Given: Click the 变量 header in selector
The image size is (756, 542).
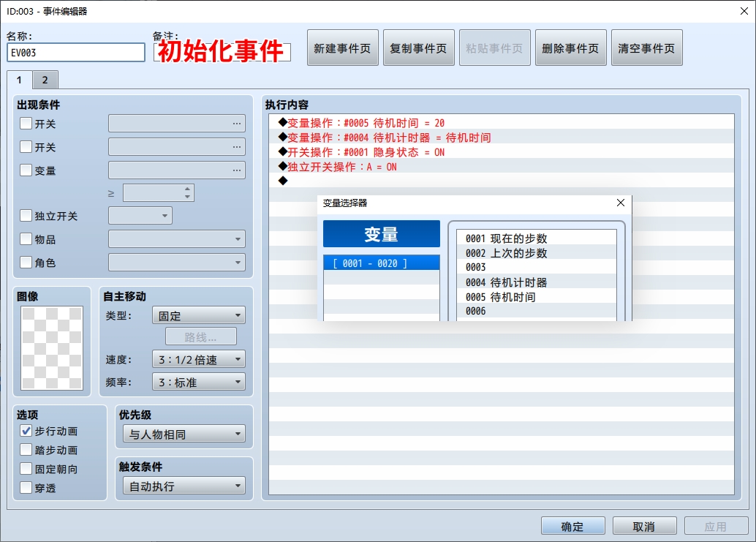Looking at the screenshot, I should [382, 234].
